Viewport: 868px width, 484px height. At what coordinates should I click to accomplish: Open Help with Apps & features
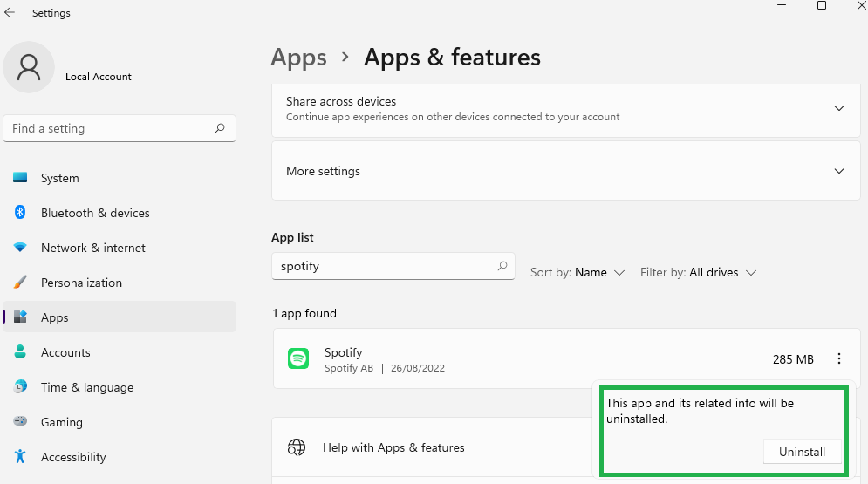tap(393, 447)
